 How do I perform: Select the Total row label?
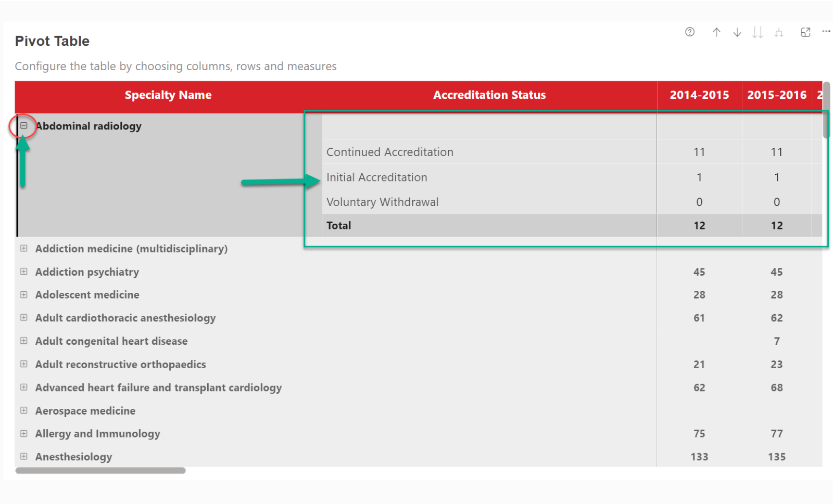[x=339, y=226]
